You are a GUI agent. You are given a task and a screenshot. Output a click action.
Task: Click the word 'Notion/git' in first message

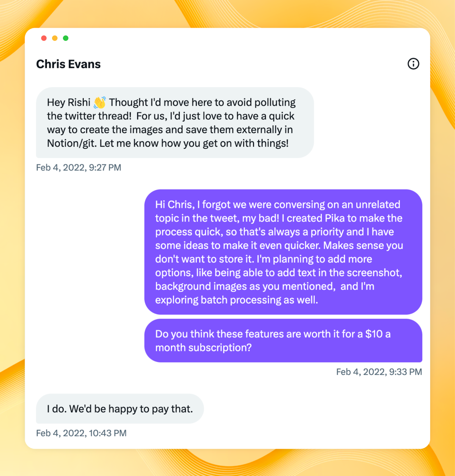pyautogui.click(x=71, y=143)
